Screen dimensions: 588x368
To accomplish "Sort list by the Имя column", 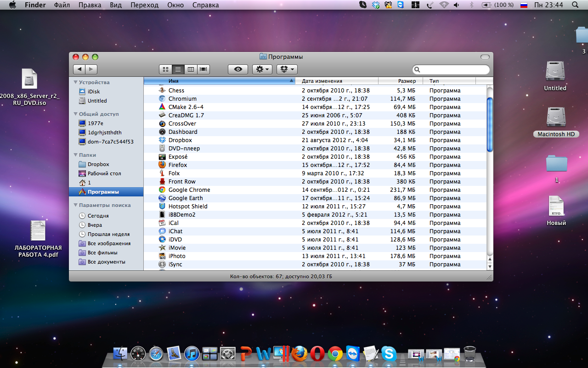I will [x=219, y=81].
